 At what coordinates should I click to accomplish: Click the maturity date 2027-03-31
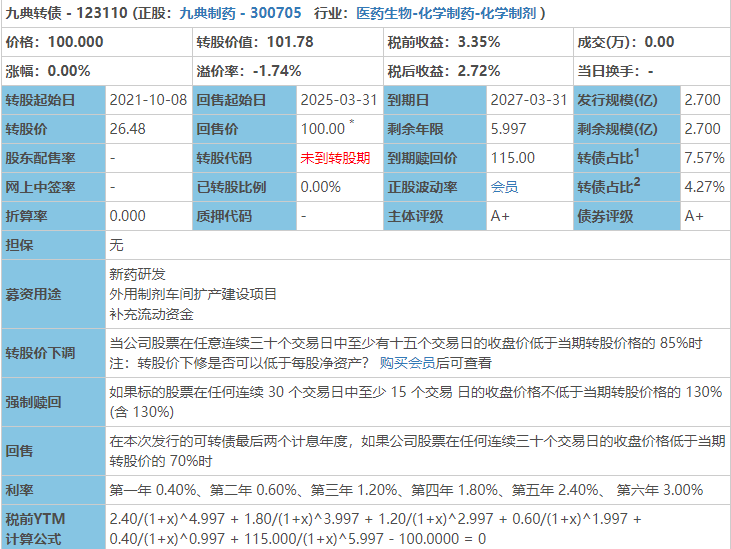529,100
